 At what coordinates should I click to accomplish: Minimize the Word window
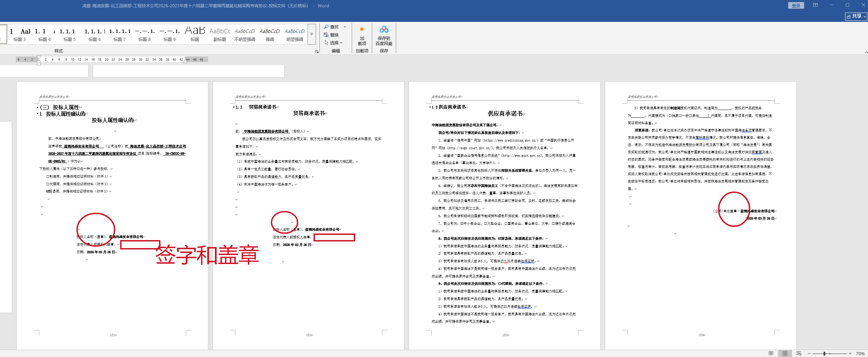(x=831, y=5)
